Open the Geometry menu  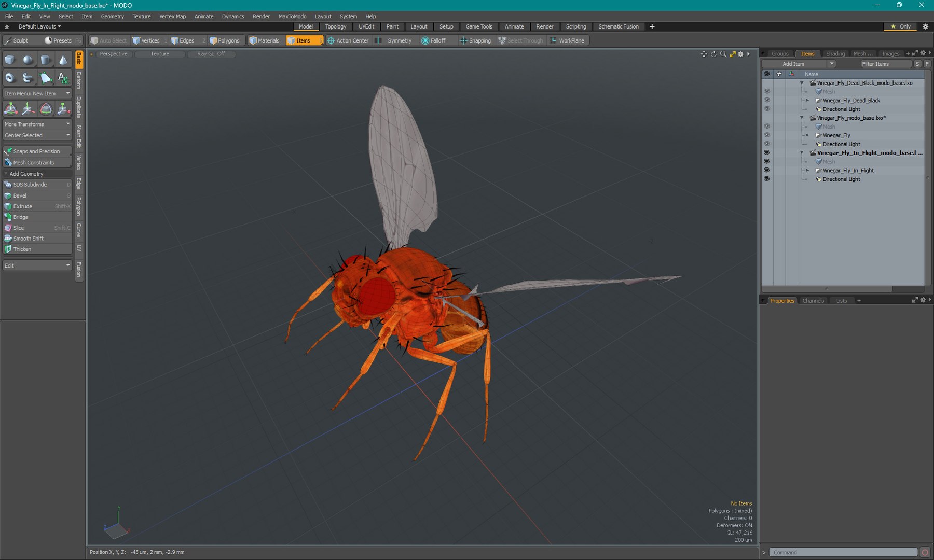point(112,16)
